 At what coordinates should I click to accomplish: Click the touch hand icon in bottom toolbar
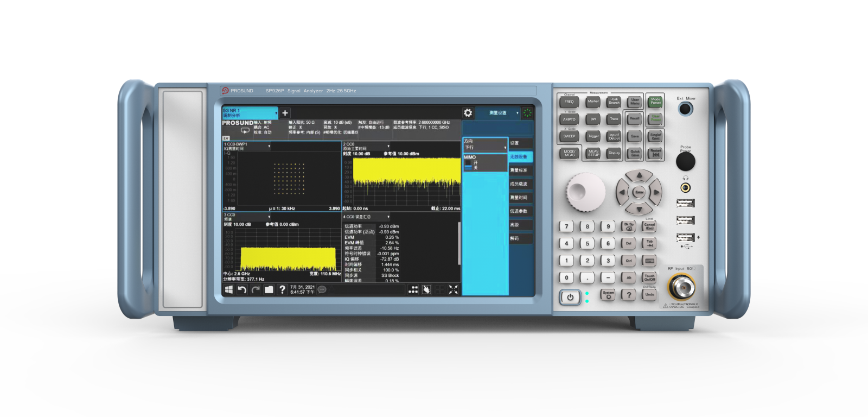pyautogui.click(x=426, y=290)
